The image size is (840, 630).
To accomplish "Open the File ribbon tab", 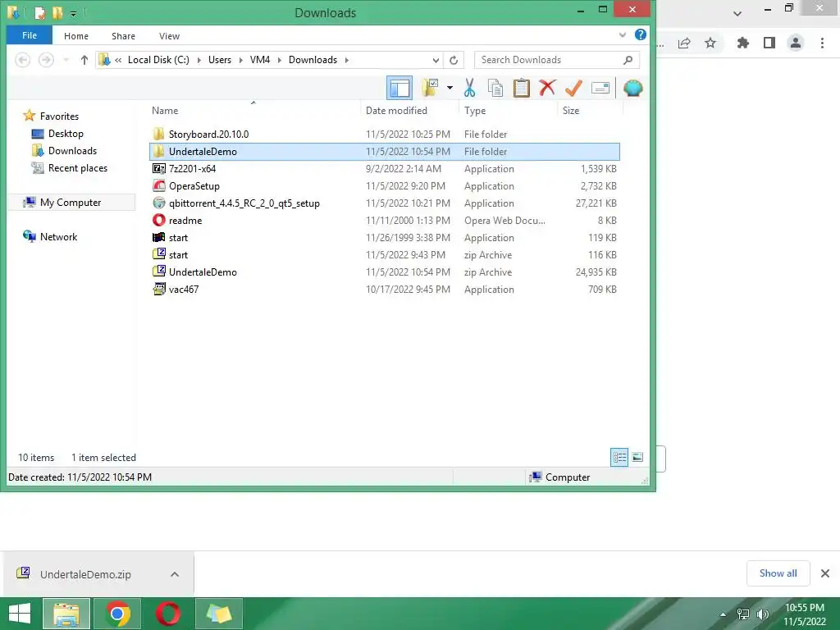I will tap(30, 35).
